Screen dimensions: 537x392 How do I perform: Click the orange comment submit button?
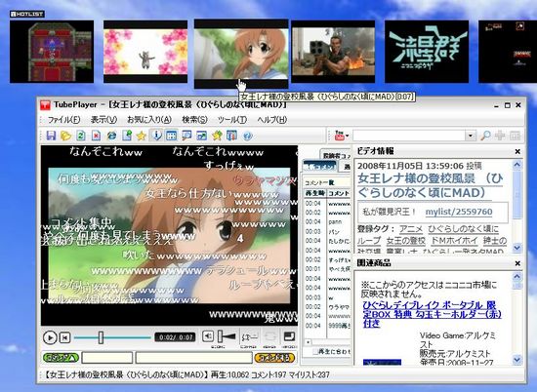pyautogui.click(x=274, y=358)
